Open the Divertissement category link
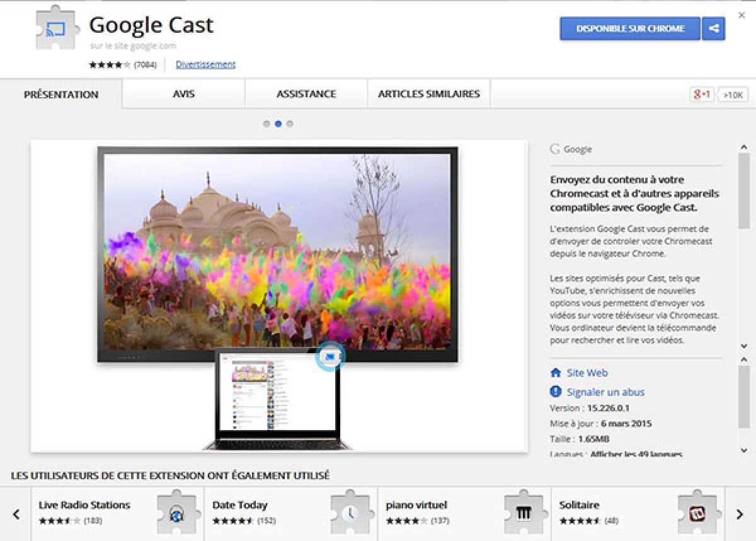The width and height of the screenshot is (756, 541). pyautogui.click(x=205, y=64)
